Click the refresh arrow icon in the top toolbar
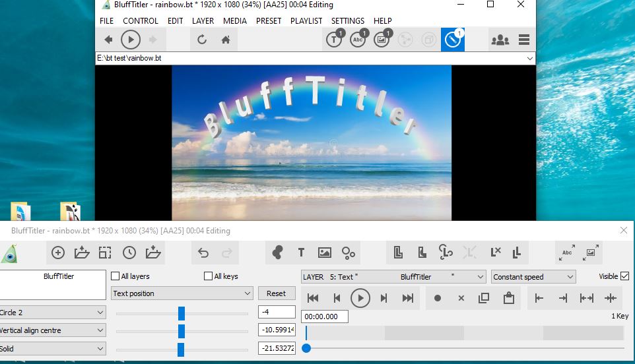This screenshot has width=635, height=364. tap(202, 40)
